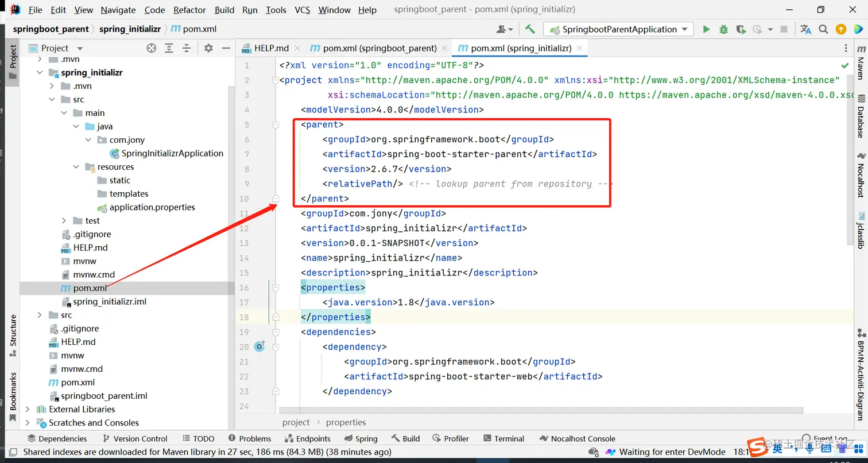Collapse the java folder in the tree
Image resolution: width=868 pixels, height=463 pixels.
pyautogui.click(x=76, y=126)
